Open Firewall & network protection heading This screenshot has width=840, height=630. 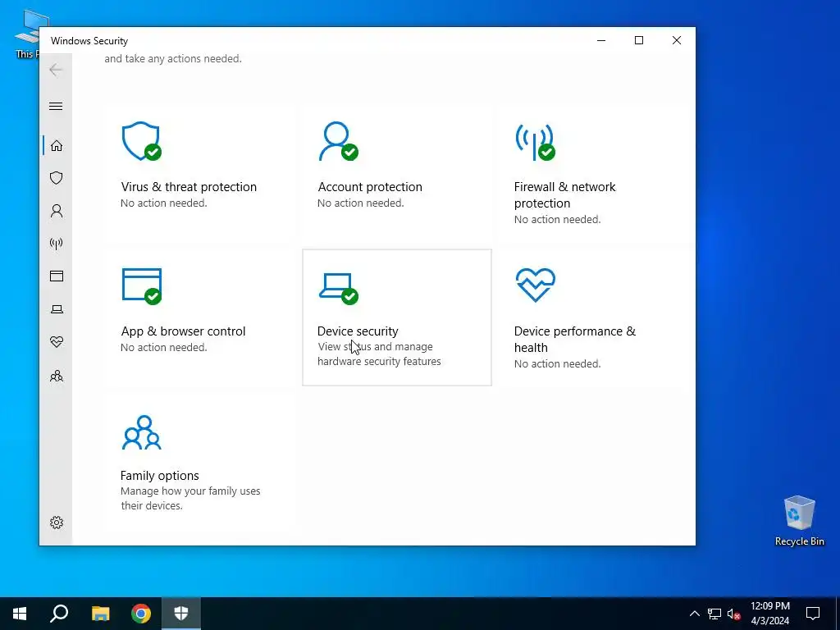[x=564, y=195]
